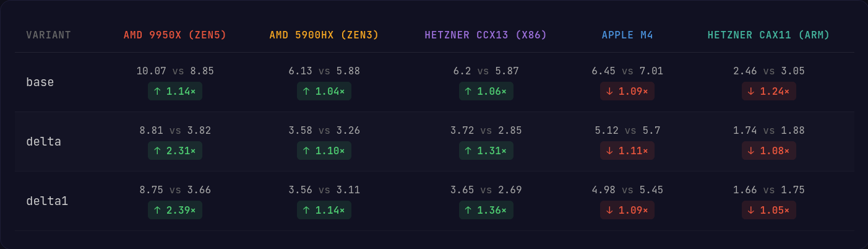
Task: Click the green 2.31× speedup badge
Action: [x=174, y=151]
